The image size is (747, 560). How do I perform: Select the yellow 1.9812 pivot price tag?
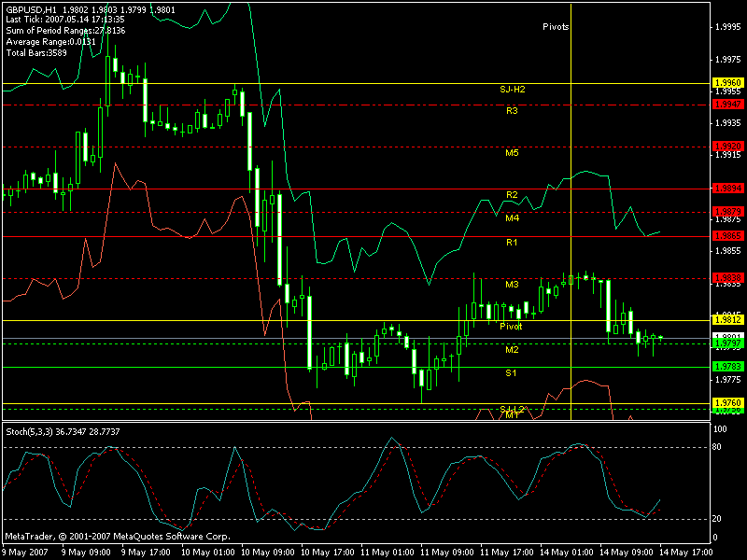727,320
